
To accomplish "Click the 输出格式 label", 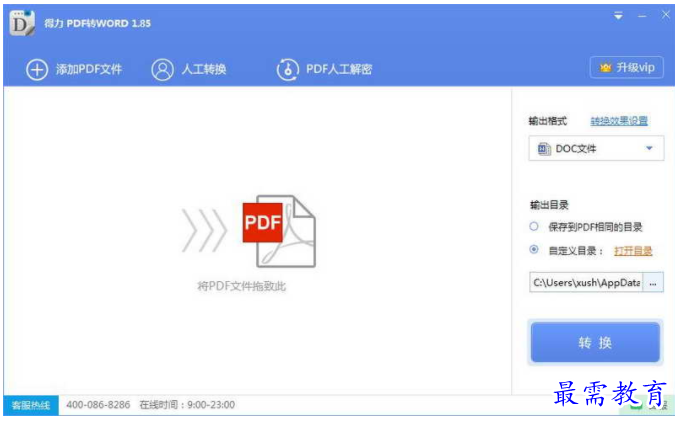I will (x=548, y=121).
